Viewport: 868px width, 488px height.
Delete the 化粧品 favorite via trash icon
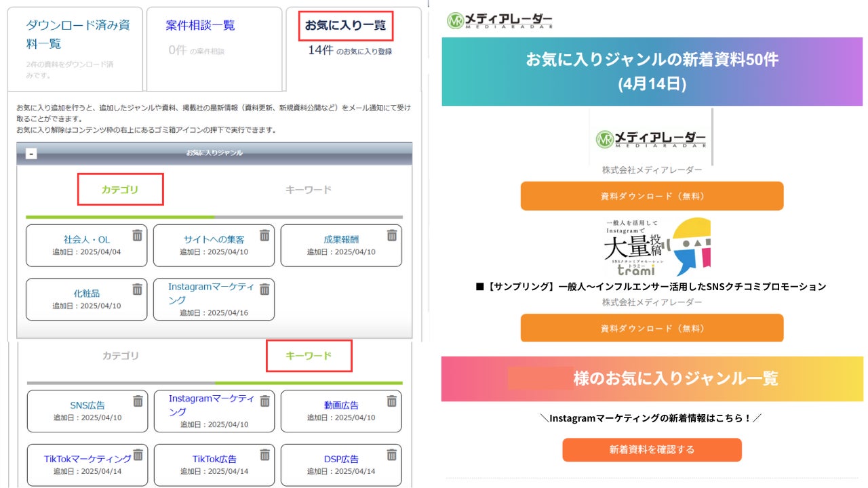(x=137, y=289)
